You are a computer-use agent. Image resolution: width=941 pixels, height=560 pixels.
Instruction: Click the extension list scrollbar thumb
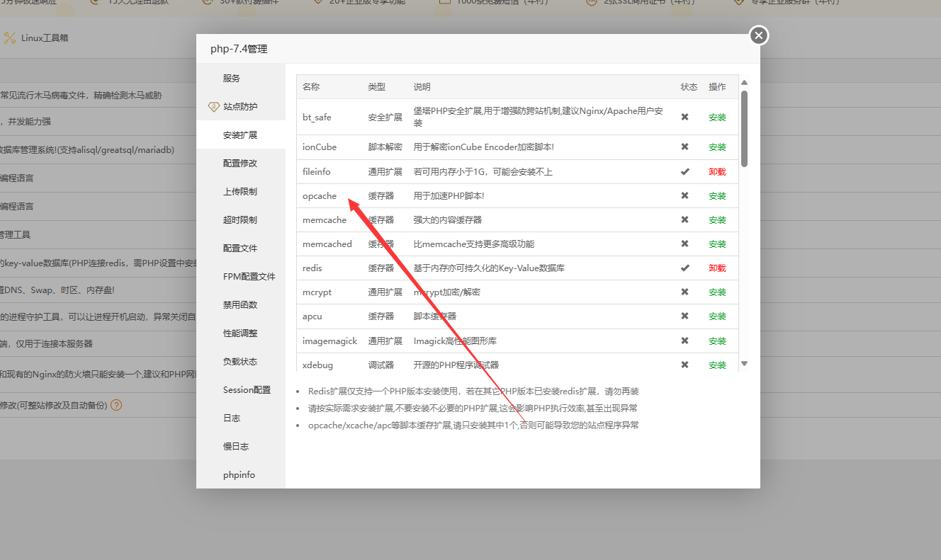[744, 128]
